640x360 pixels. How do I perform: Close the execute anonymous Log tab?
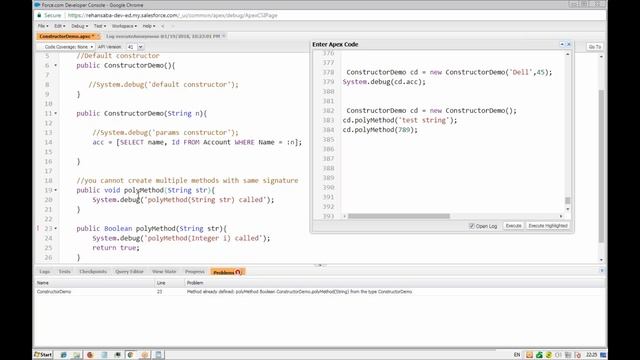pyautogui.click(x=224, y=36)
